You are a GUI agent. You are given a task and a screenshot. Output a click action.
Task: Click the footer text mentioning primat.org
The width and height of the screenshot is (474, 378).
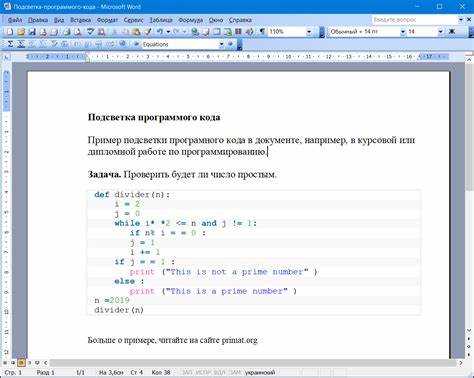click(x=172, y=340)
